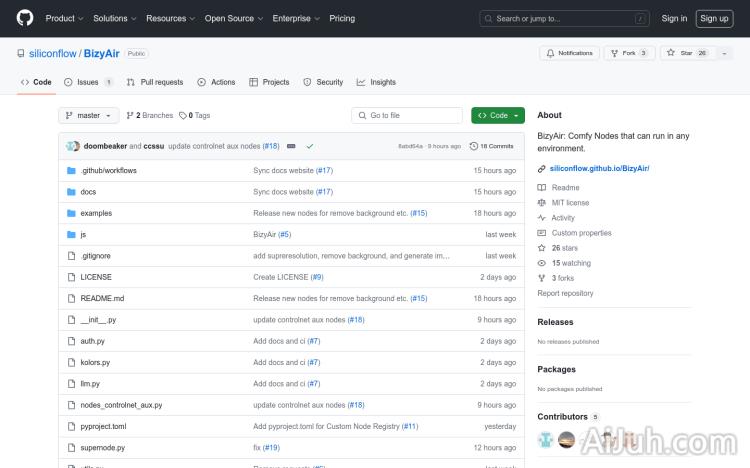Expand the Star lists dropdown arrow
The width and height of the screenshot is (750, 468).
click(x=720, y=53)
